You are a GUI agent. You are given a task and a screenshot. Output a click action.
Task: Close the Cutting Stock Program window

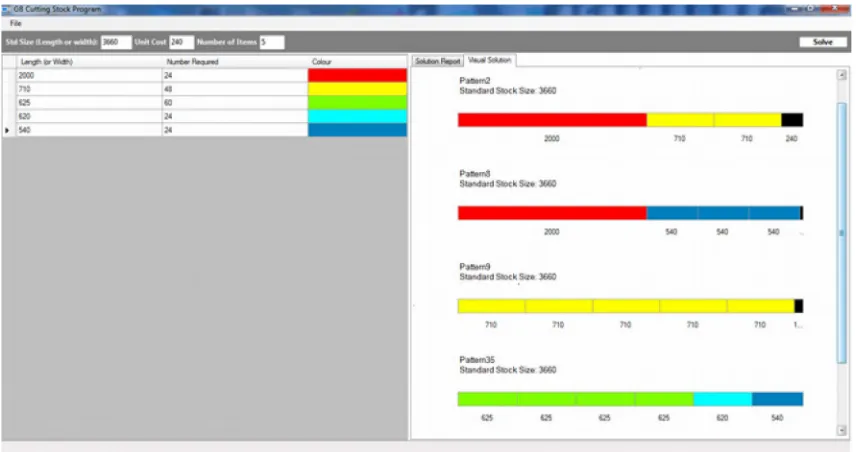[836, 9]
